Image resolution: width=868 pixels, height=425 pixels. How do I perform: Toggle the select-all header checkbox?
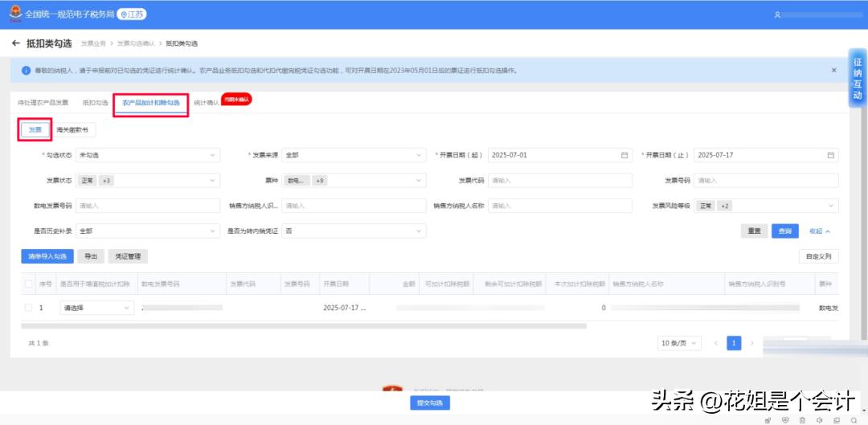tap(28, 284)
